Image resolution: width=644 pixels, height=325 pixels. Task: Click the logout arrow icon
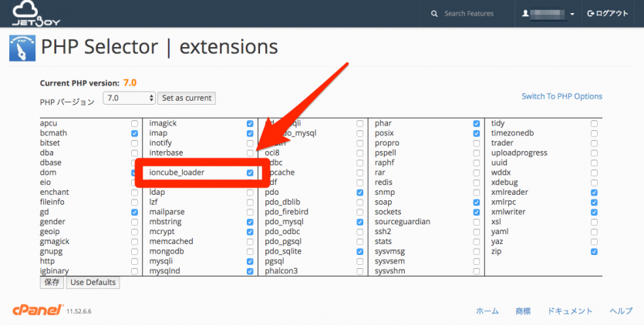click(592, 14)
